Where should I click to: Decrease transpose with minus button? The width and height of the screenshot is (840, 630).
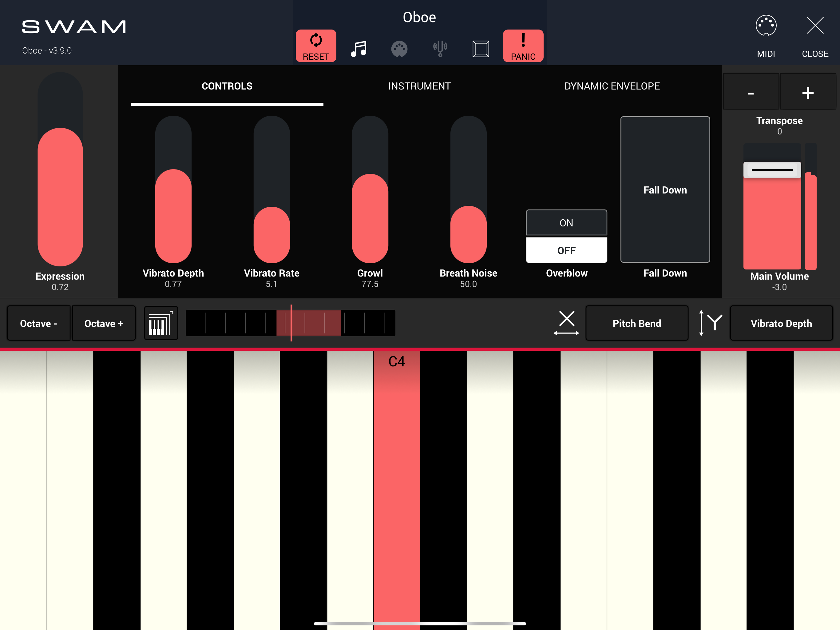click(x=751, y=92)
